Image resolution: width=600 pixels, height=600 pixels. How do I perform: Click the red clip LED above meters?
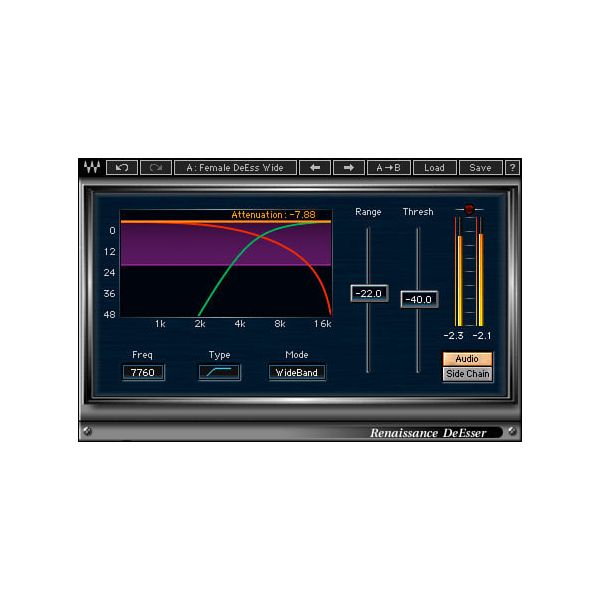pos(469,210)
